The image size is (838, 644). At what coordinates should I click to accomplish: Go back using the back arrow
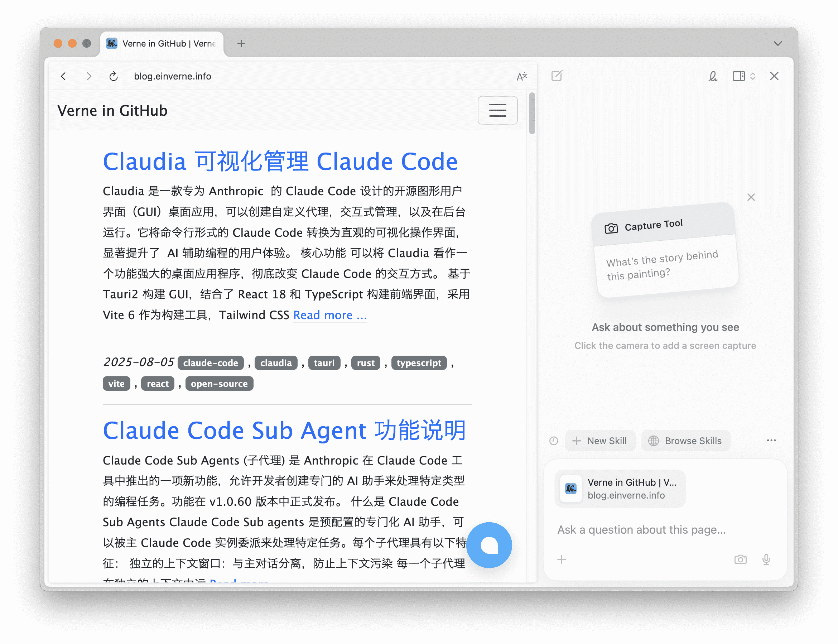(x=64, y=76)
